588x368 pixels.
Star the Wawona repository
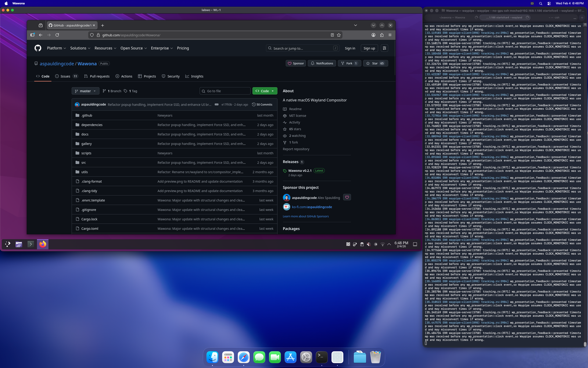[375, 63]
